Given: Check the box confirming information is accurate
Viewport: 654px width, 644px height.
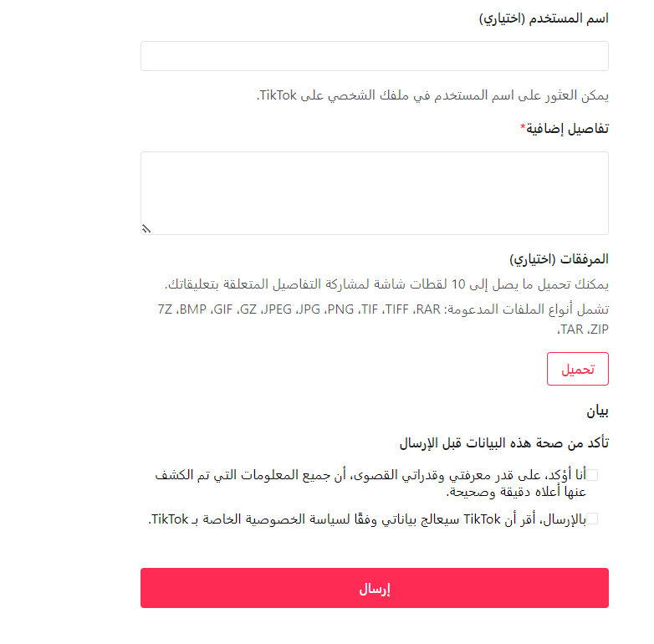Looking at the screenshot, I should (593, 475).
